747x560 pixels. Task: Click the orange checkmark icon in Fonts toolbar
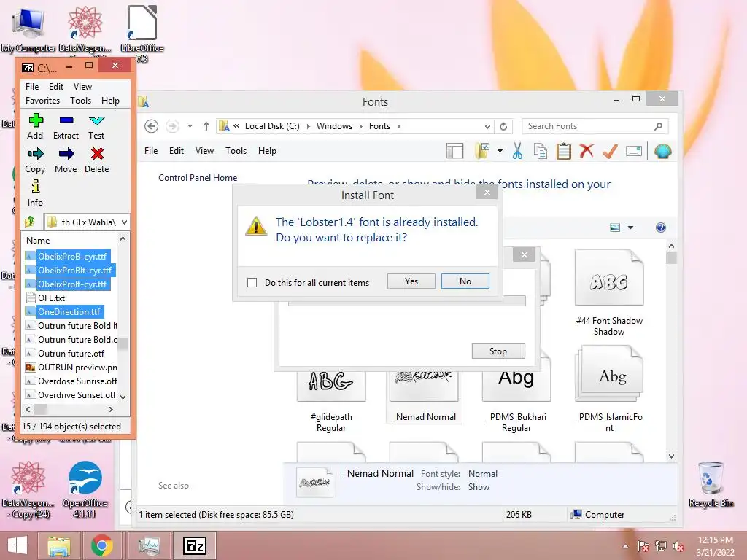[610, 151]
